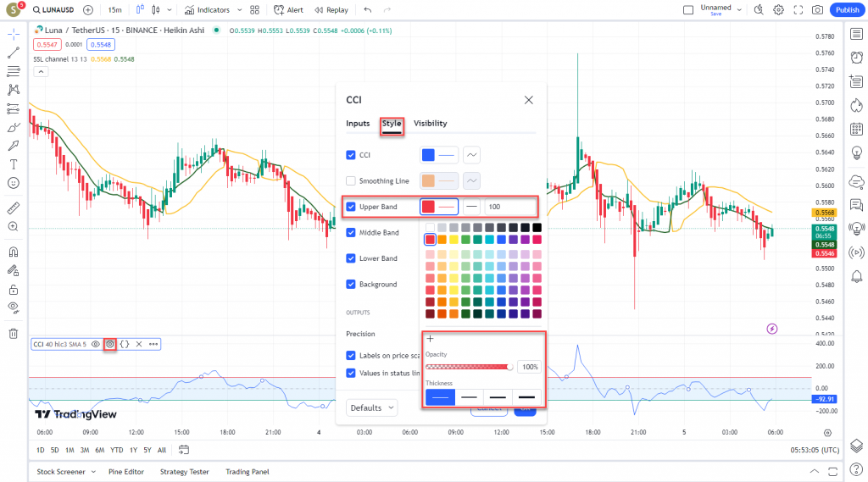The width and height of the screenshot is (868, 482).
Task: Open LUNAUSD symbol search
Action: click(53, 10)
